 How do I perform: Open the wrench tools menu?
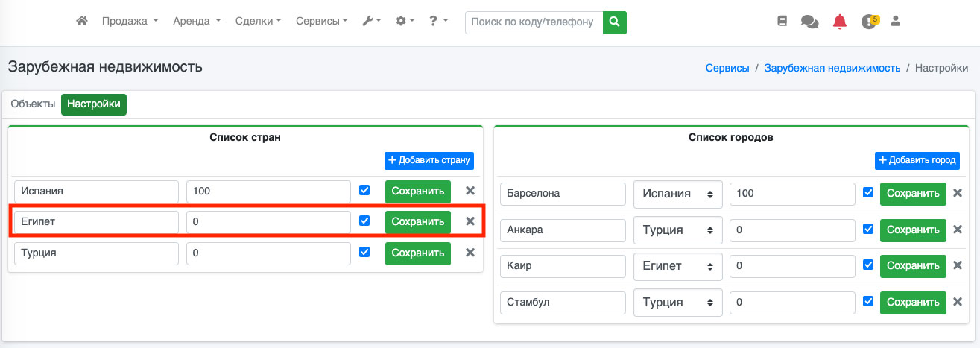(371, 22)
